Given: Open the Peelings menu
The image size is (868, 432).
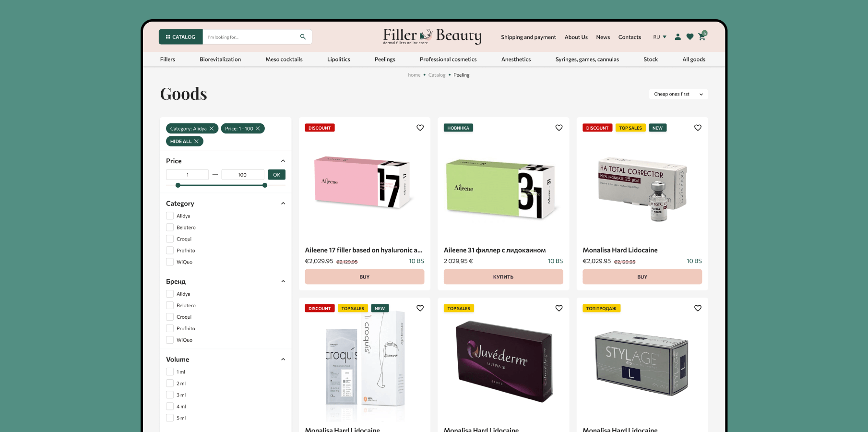Looking at the screenshot, I should 385,60.
